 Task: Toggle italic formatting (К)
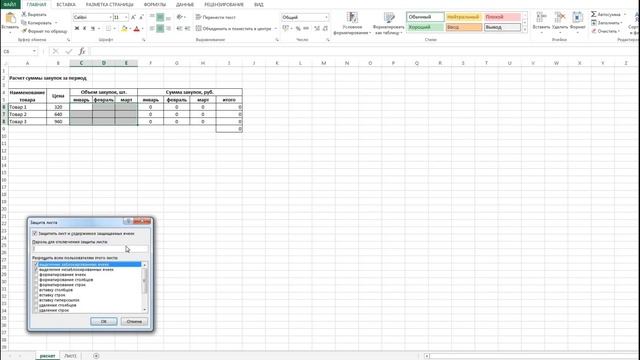click(x=84, y=28)
